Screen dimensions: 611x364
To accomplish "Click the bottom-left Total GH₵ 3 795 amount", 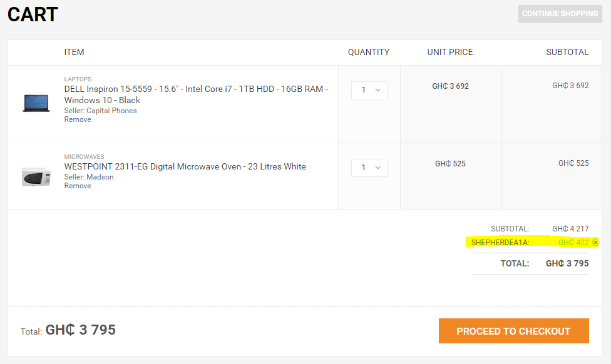I will (x=80, y=330).
